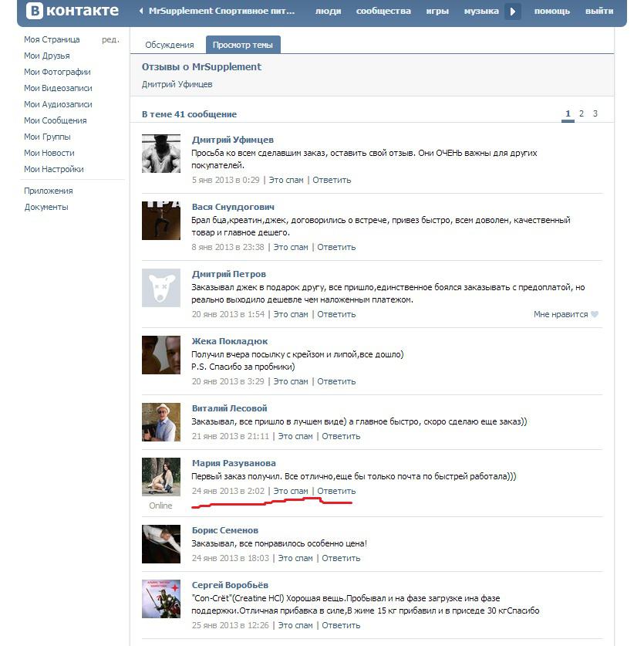Open Документы in sidebar
The image size is (644, 646).
[46, 208]
